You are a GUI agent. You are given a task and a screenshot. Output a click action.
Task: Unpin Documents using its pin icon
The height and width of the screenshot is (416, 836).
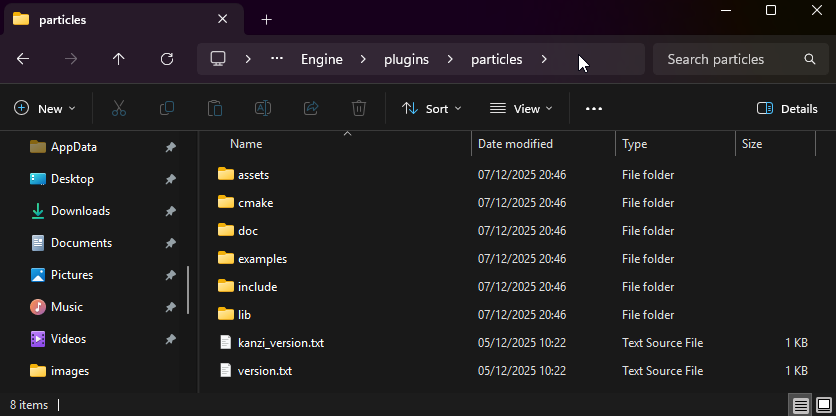pyautogui.click(x=171, y=243)
